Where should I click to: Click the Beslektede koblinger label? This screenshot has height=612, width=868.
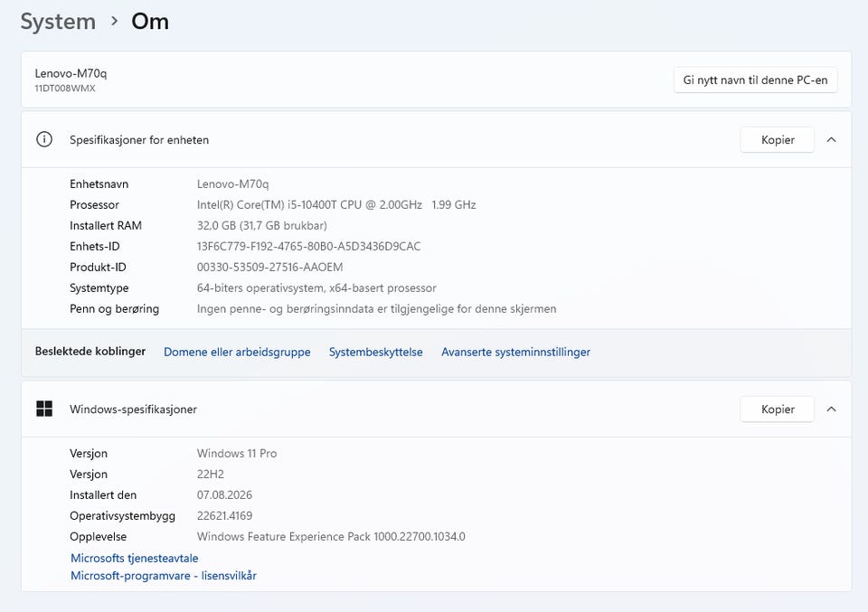90,352
